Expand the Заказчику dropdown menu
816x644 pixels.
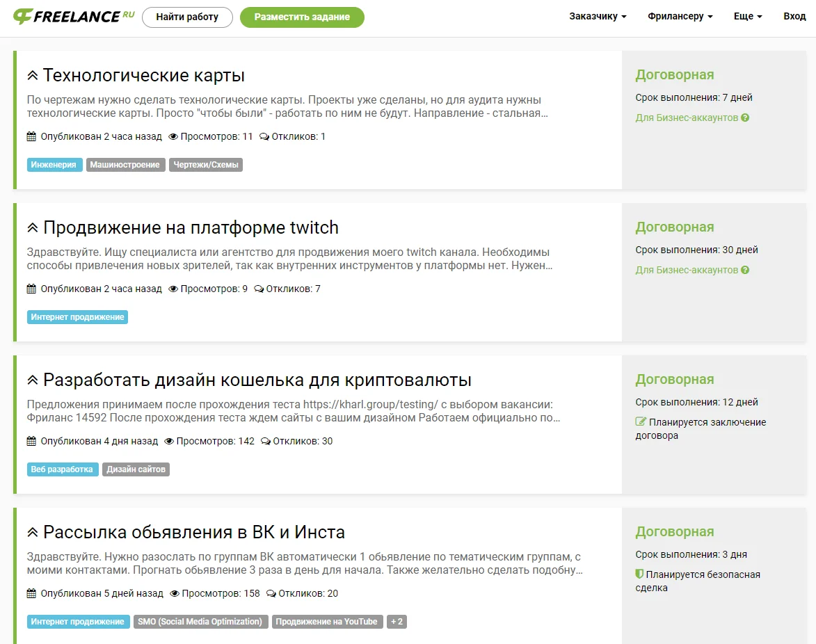(598, 16)
